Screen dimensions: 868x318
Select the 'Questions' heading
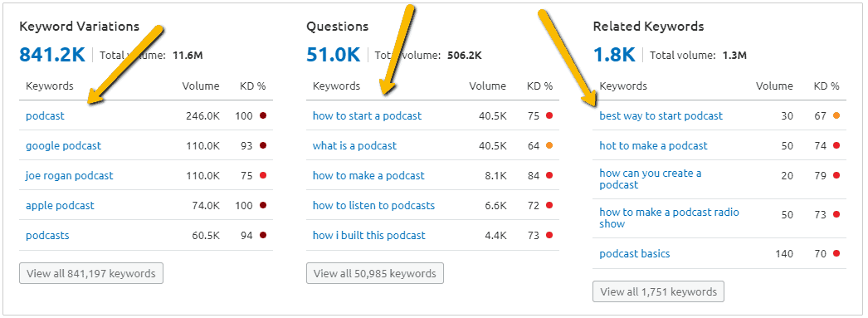tap(337, 26)
